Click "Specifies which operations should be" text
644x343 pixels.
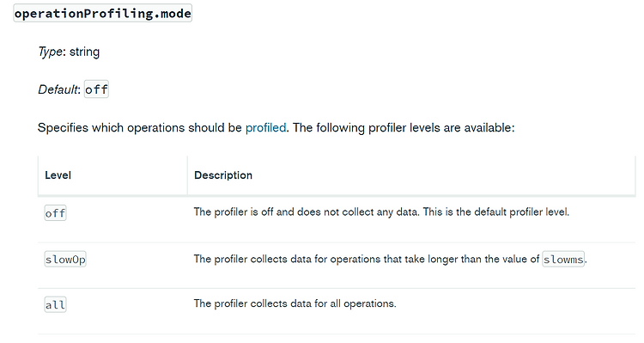(140, 128)
